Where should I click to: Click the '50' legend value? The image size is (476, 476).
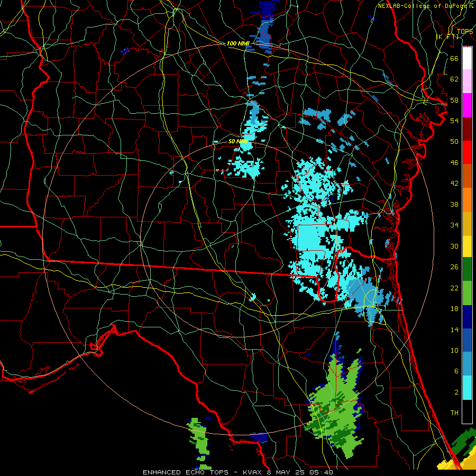tap(454, 141)
